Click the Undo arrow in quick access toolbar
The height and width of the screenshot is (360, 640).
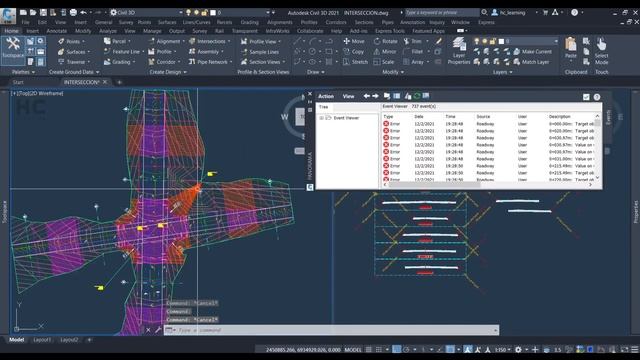click(x=83, y=13)
